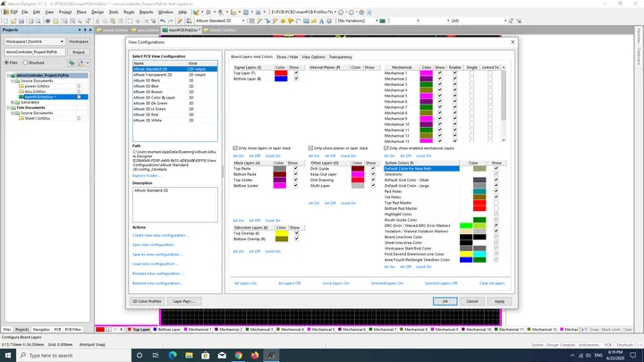Click 'Create new view configuration' link

pyautogui.click(x=161, y=236)
